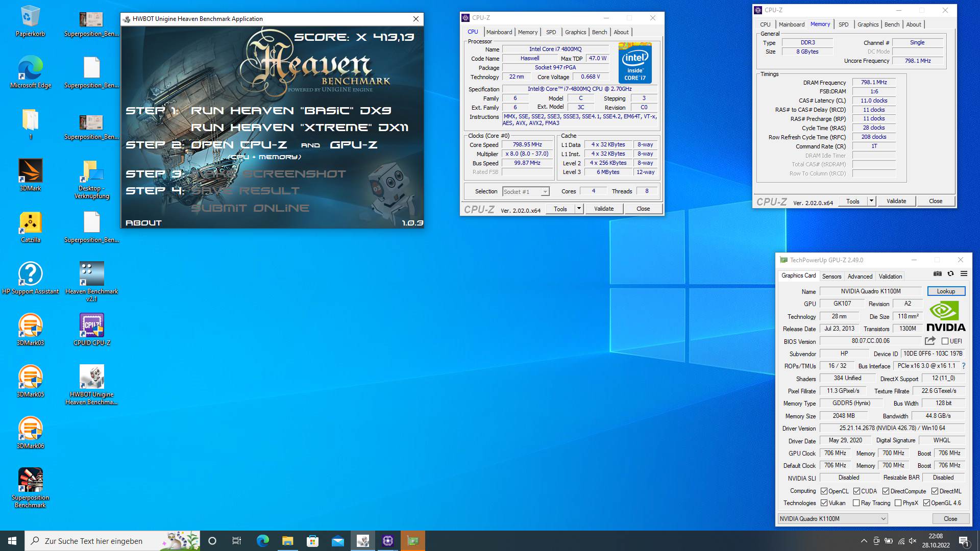Open the NVIDIA Quadro K1100M GPU selector dropdown
The height and width of the screenshot is (551, 980).
832,519
